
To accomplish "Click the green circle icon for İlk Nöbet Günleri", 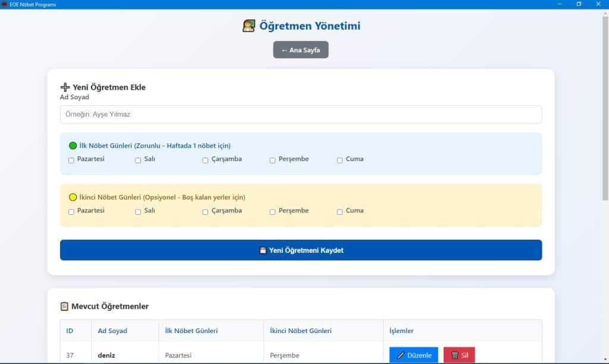I will click(73, 146).
